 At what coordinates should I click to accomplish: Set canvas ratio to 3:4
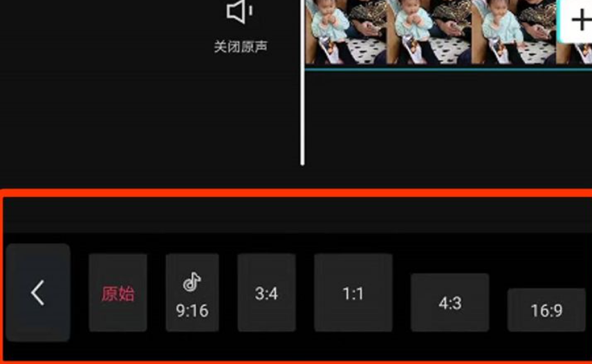(x=266, y=293)
